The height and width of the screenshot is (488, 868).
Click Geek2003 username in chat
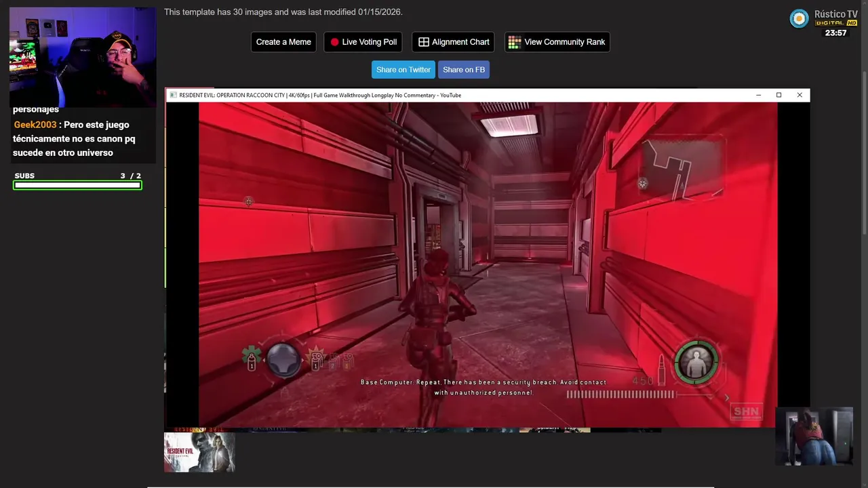point(35,125)
